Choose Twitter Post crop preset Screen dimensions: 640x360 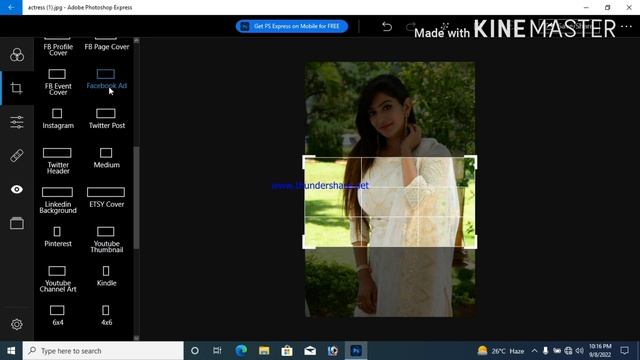pyautogui.click(x=107, y=119)
